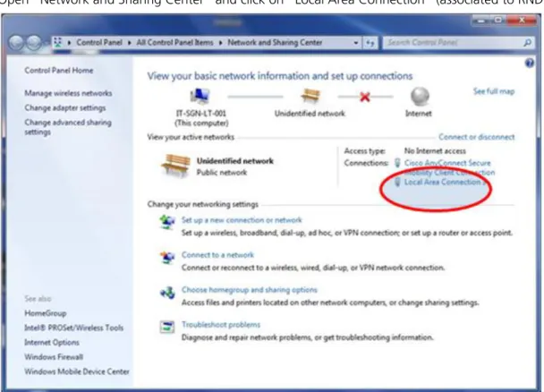Image resolution: width=544 pixels, height=392 pixels.
Task: Click Connect to a network link
Action: pos(217,255)
